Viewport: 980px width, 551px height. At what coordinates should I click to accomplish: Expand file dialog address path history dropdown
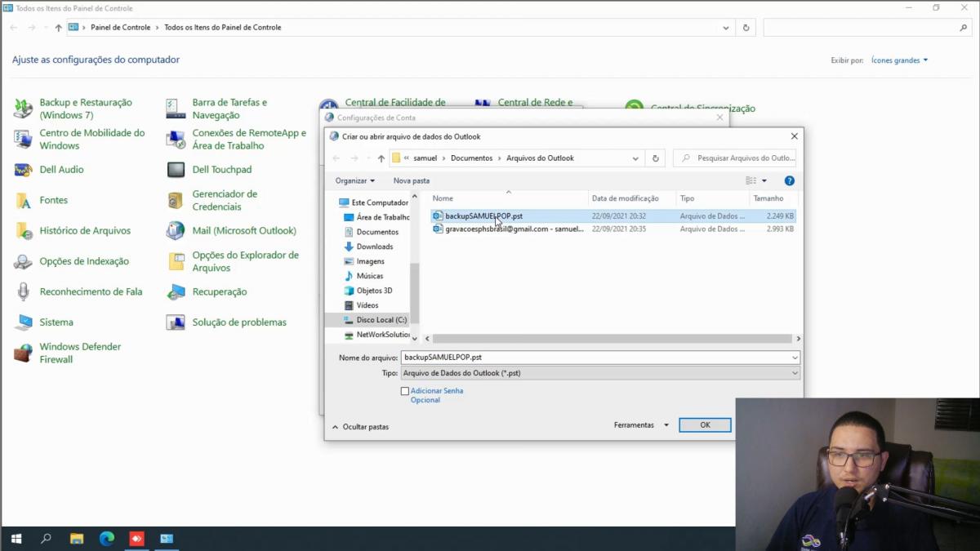pyautogui.click(x=635, y=158)
